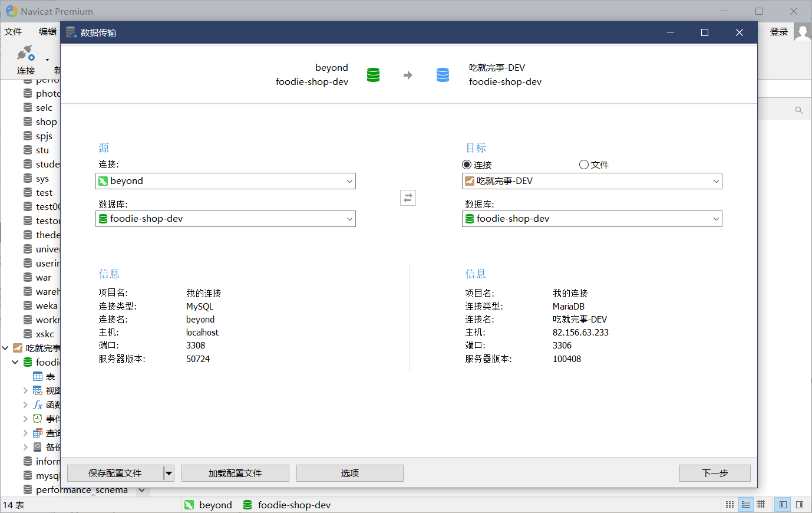Switch to detail list view in status bar
This screenshot has width=812, height=513.
click(x=746, y=505)
